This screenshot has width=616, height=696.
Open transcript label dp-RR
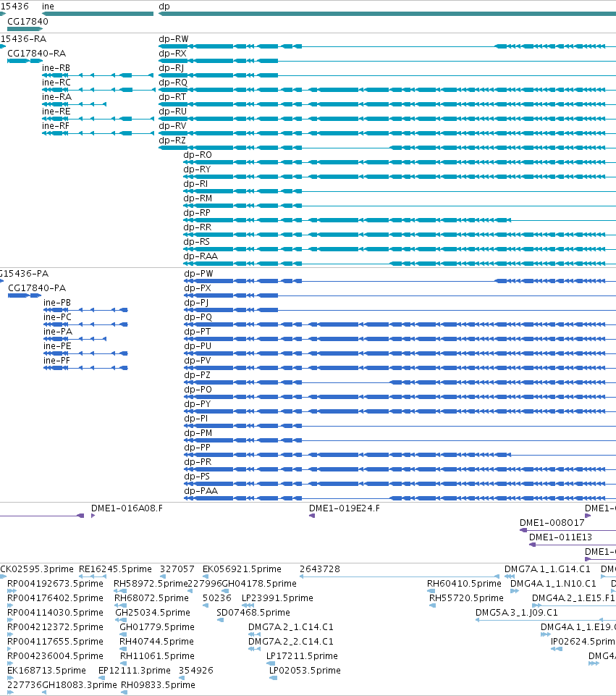tap(198, 227)
